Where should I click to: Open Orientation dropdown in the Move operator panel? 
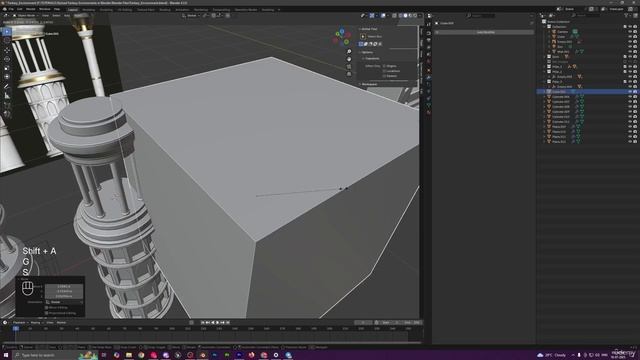tap(64, 302)
